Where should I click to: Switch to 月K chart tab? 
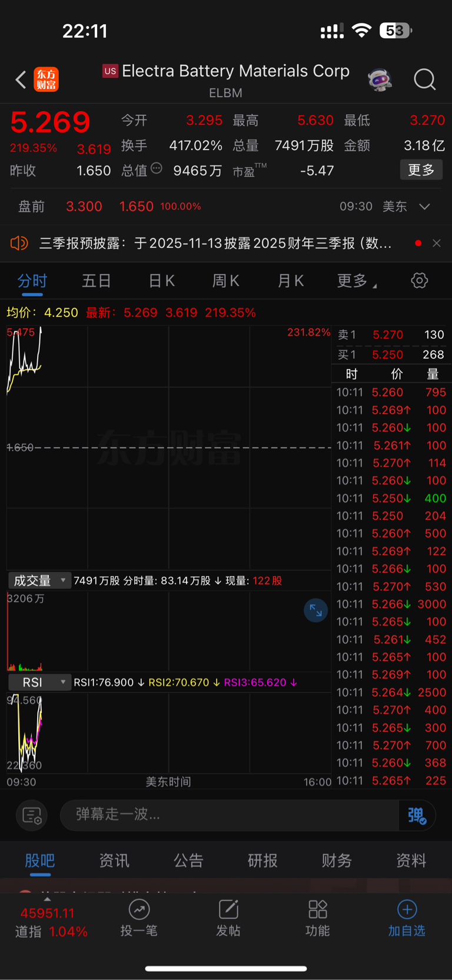[291, 281]
